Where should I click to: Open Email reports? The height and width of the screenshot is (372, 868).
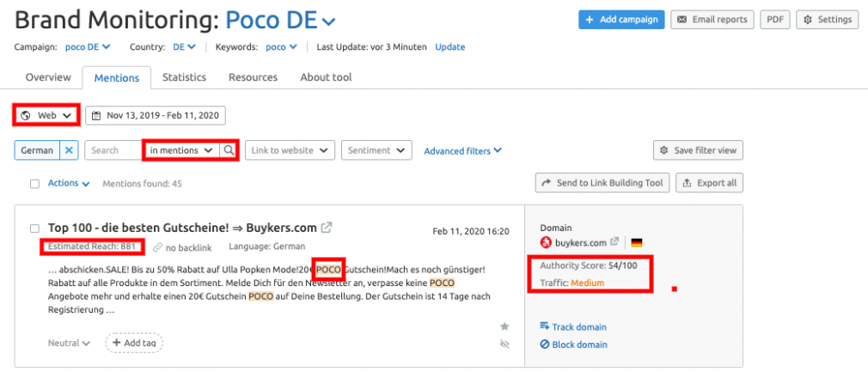coord(712,20)
